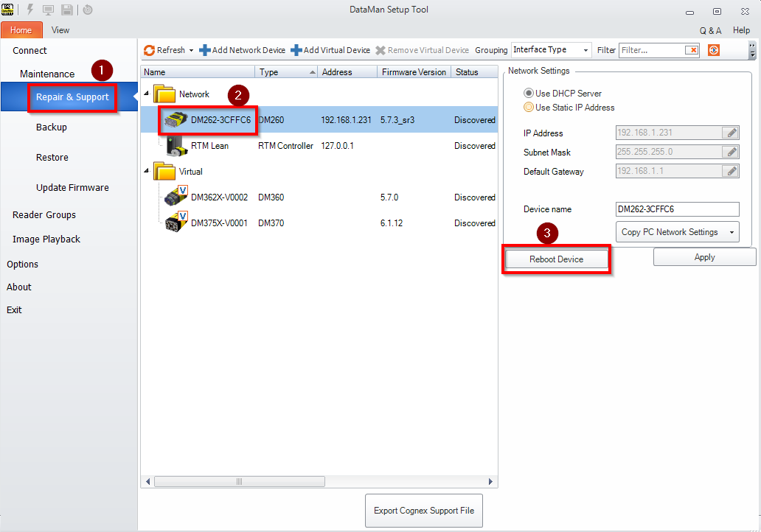
Task: Open the Grouping Interface Type dropdown
Action: tap(586, 50)
